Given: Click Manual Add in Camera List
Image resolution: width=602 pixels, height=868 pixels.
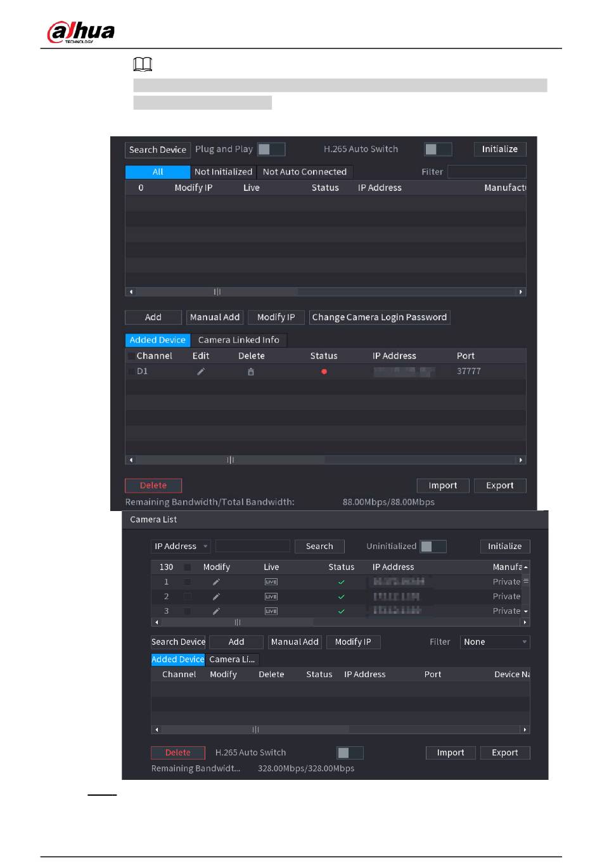Looking at the screenshot, I should [295, 642].
